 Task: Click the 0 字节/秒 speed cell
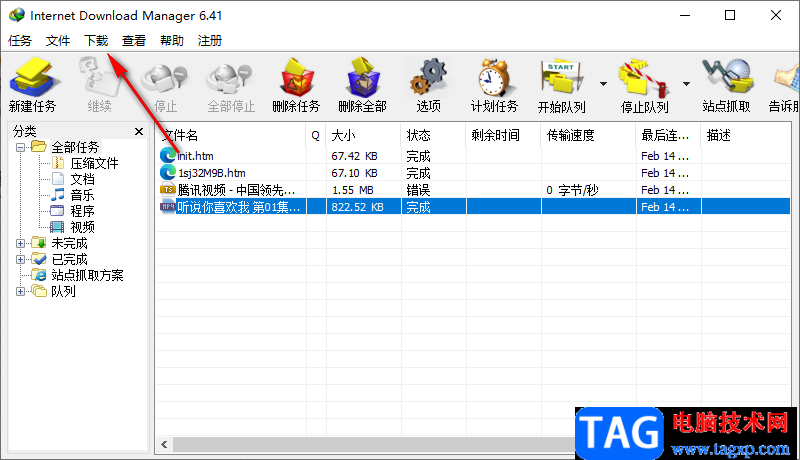tap(572, 190)
